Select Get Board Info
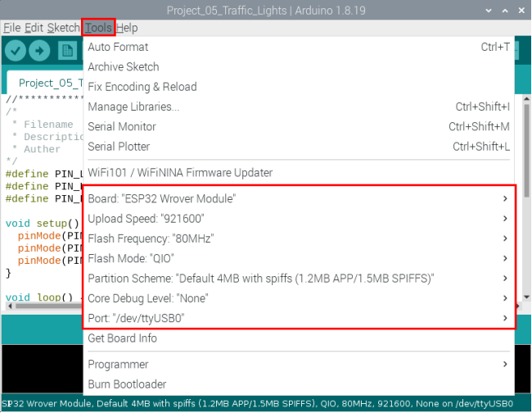The image size is (532, 413). [x=299, y=338]
